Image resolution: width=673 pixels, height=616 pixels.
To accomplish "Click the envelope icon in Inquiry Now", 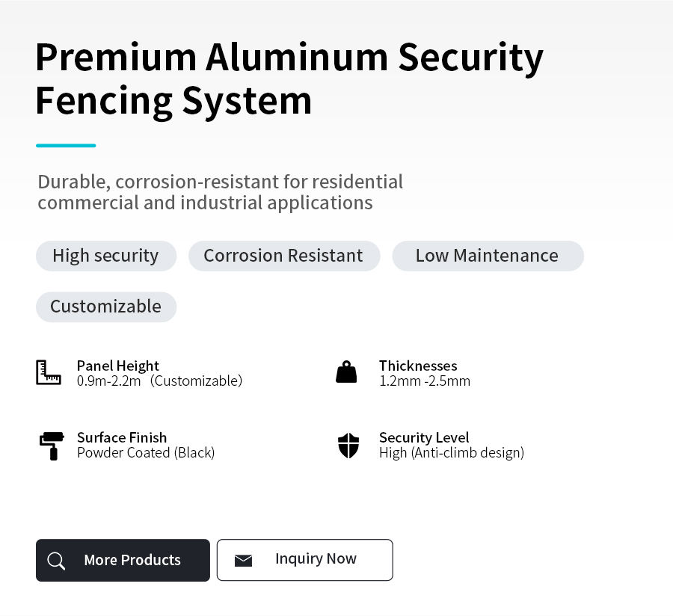I will (x=243, y=560).
